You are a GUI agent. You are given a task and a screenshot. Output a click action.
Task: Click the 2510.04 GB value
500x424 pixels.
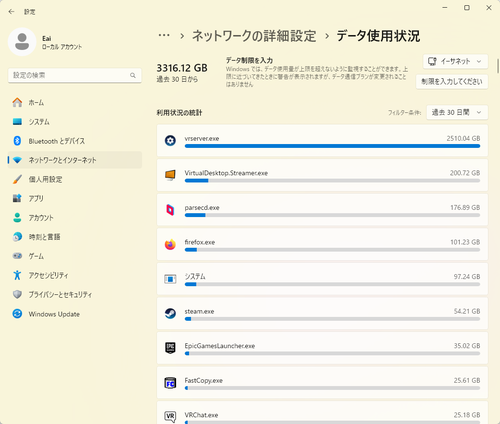(x=463, y=138)
